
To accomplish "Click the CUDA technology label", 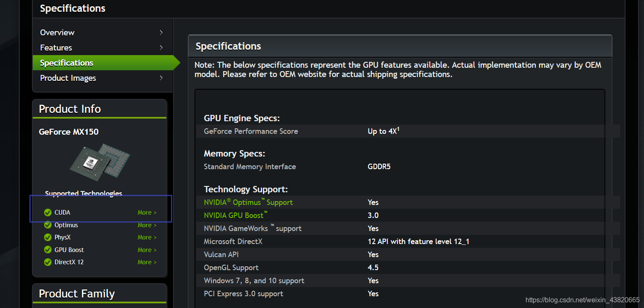I will [x=62, y=212].
